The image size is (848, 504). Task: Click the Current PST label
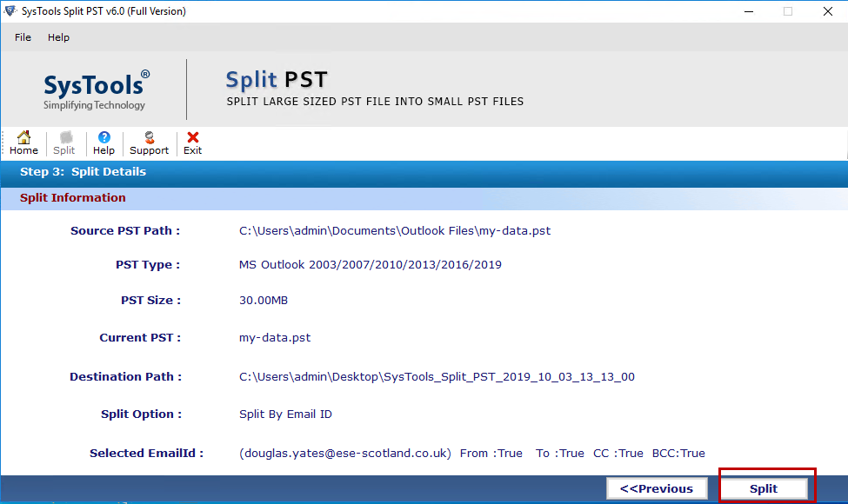(x=140, y=338)
